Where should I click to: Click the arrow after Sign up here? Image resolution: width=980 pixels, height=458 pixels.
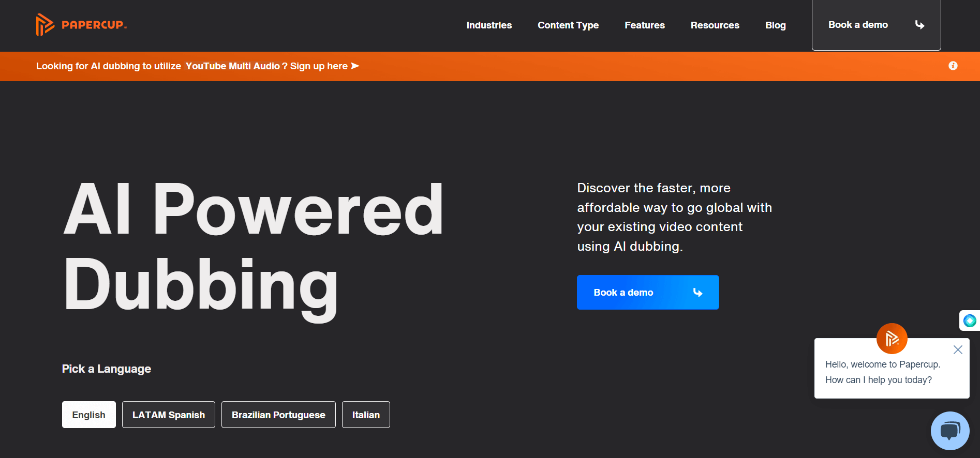coord(355,66)
